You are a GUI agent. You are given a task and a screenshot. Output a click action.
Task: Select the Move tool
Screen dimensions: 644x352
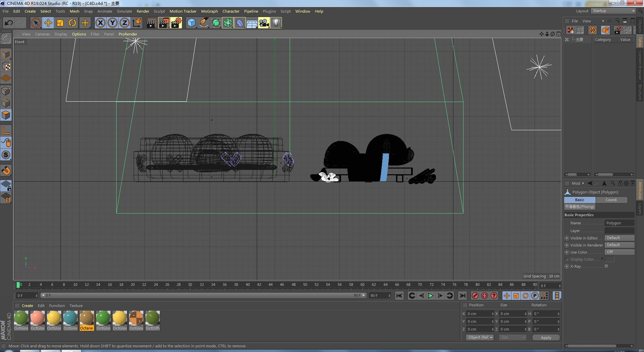point(48,23)
